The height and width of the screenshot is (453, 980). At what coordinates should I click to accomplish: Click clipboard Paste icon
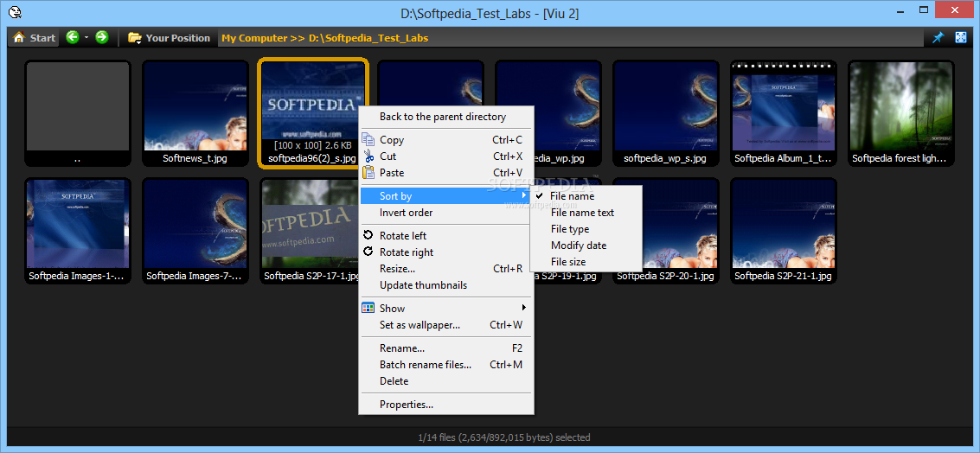(x=368, y=173)
